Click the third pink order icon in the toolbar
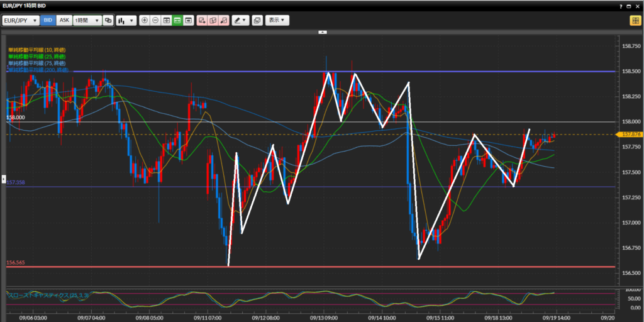This screenshot has width=644, height=322. coord(224,20)
